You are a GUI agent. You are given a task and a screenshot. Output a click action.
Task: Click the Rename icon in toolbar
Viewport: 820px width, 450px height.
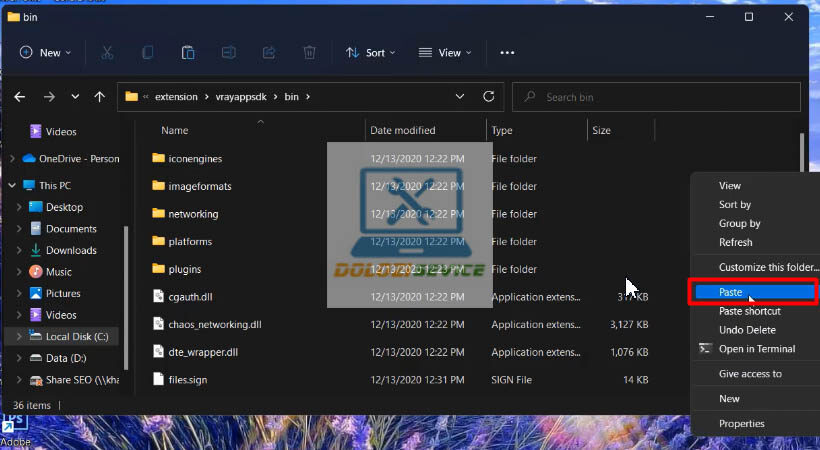[x=228, y=53]
